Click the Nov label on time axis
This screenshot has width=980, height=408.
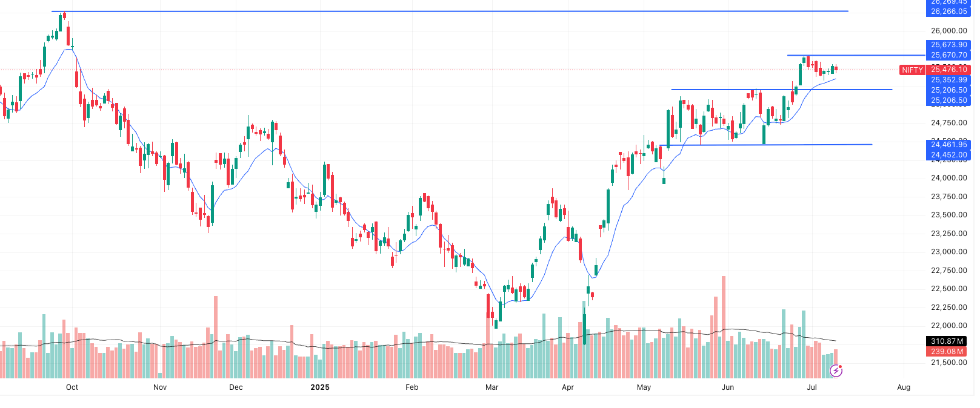pyautogui.click(x=160, y=387)
